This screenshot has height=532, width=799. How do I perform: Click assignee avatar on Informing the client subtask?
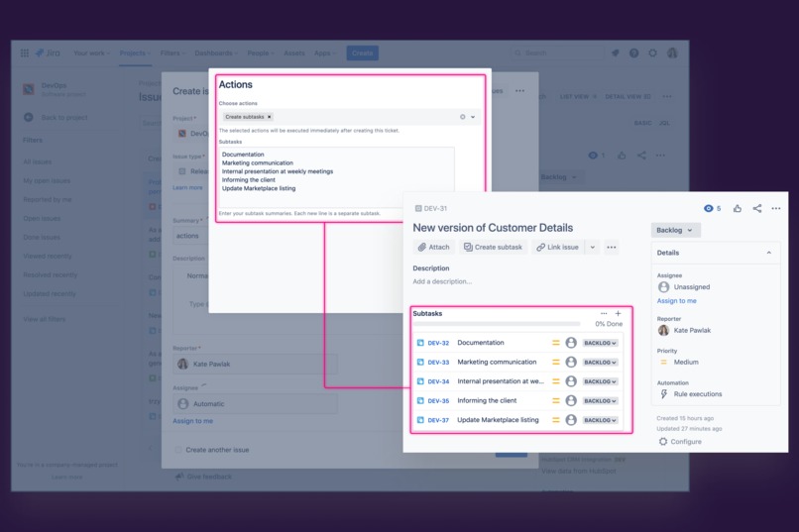(571, 400)
